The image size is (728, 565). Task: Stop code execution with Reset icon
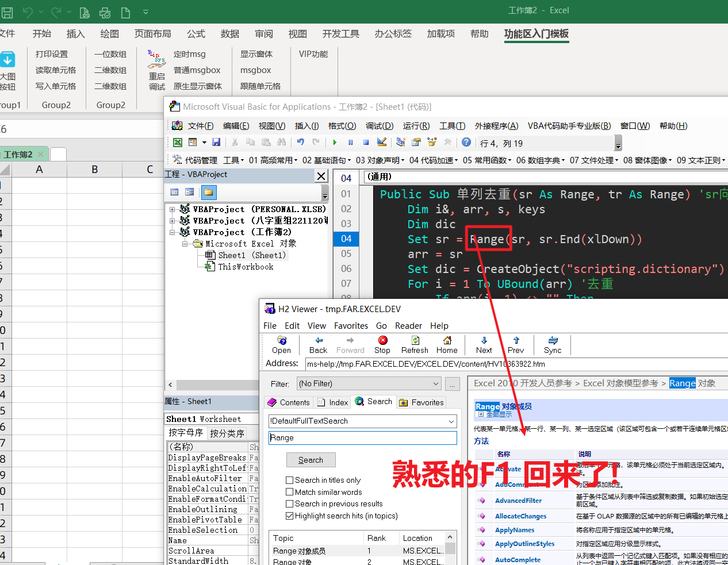366,142
